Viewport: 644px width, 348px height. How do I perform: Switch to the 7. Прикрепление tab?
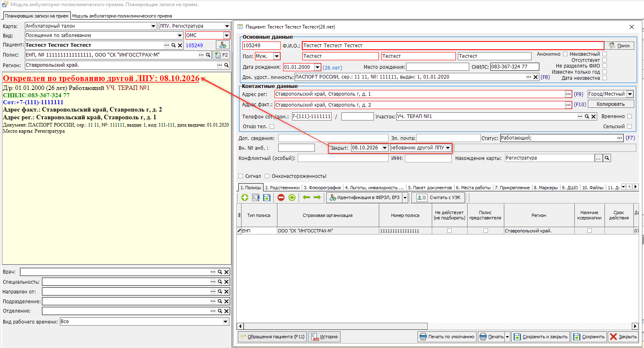[x=512, y=188]
